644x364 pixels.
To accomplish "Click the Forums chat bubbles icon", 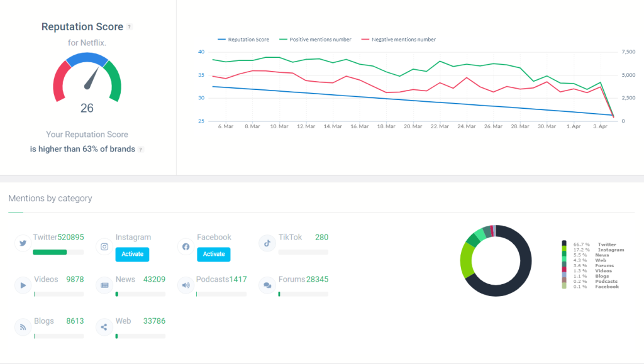I will (x=267, y=285).
